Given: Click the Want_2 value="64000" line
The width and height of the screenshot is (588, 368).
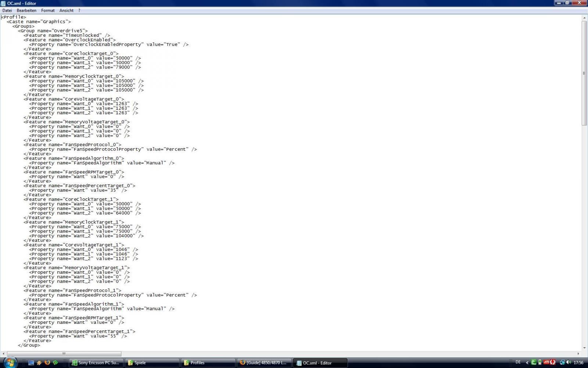Looking at the screenshot, I should [85, 213].
